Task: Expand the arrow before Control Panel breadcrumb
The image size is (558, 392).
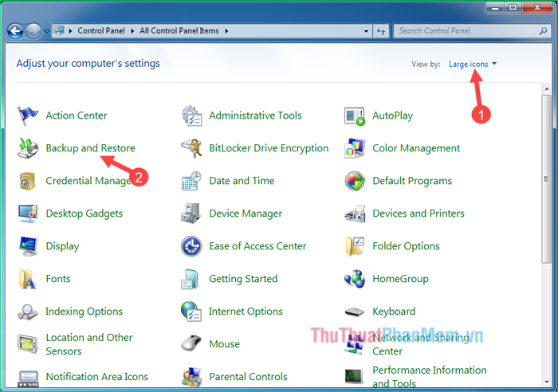Action: pyautogui.click(x=70, y=31)
